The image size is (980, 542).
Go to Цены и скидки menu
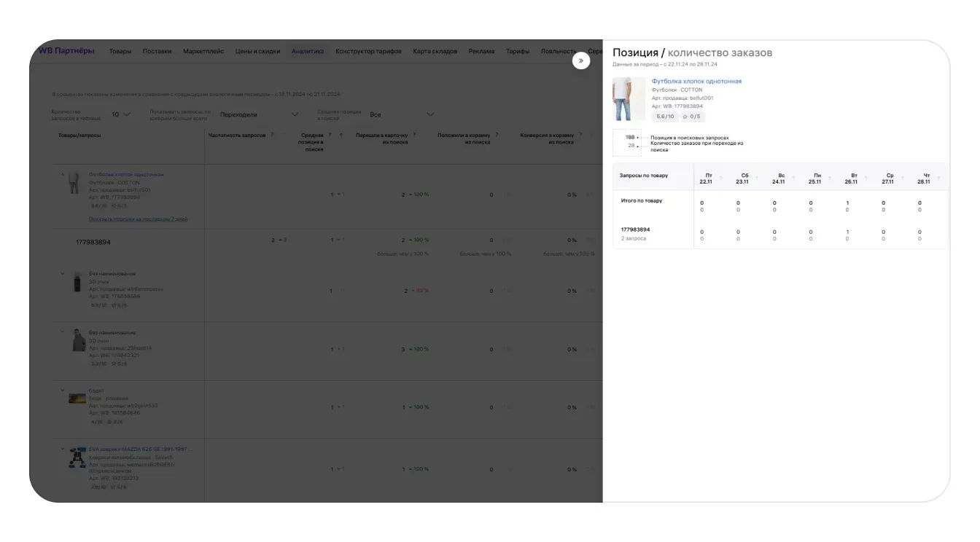click(x=257, y=52)
